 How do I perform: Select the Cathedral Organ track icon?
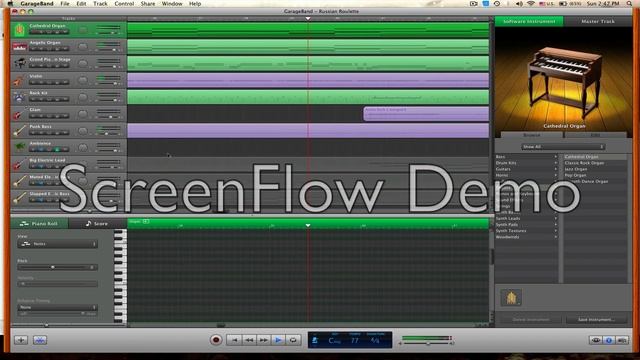pyautogui.click(x=19, y=30)
